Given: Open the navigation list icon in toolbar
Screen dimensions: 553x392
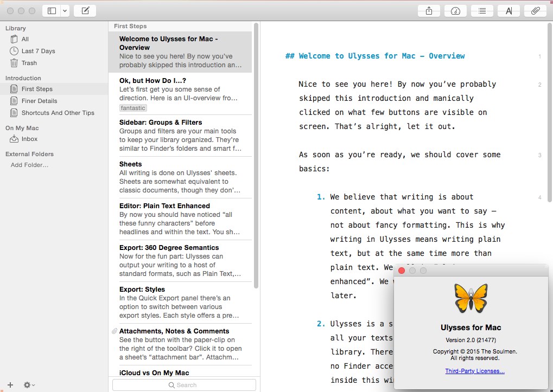Looking at the screenshot, I should (x=482, y=11).
